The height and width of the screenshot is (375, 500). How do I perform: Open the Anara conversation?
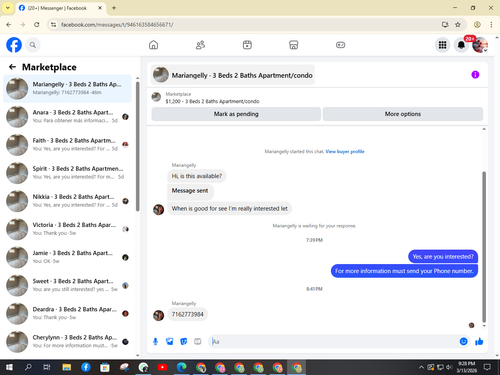68,117
